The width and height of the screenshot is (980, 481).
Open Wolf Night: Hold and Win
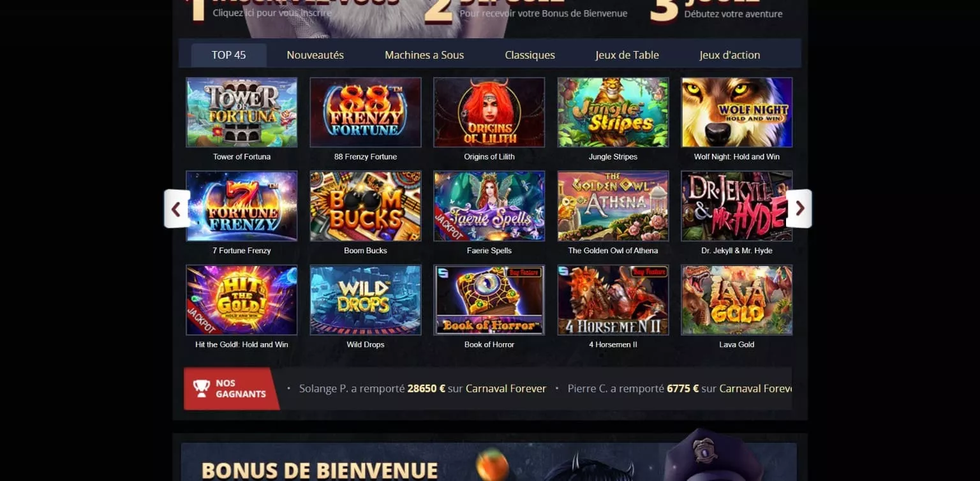point(737,112)
